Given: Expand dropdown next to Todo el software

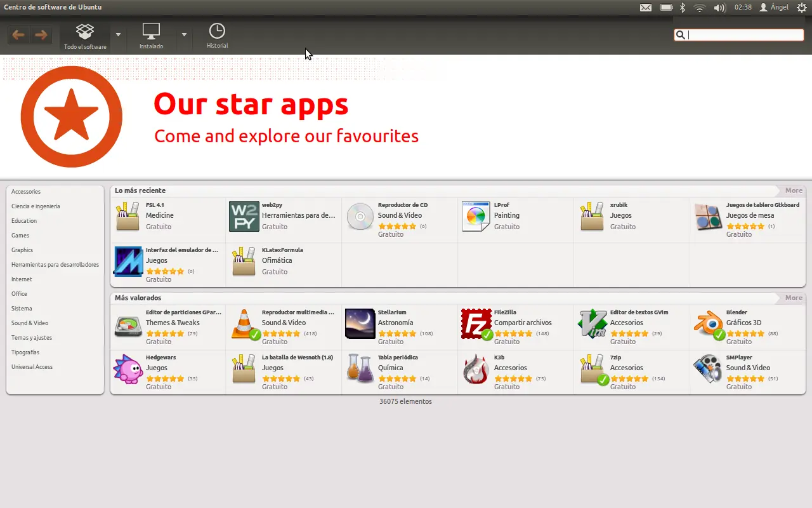Looking at the screenshot, I should click(x=119, y=34).
